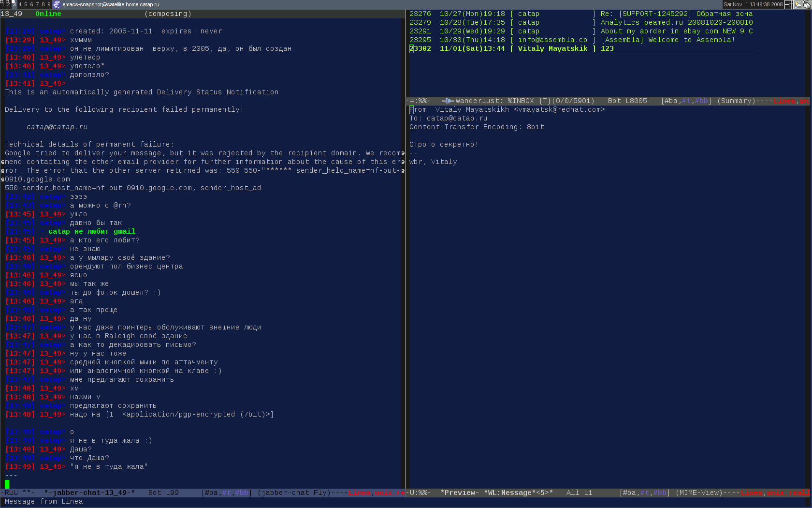Select mail 23279 Analytics peamed.ru

581,22
